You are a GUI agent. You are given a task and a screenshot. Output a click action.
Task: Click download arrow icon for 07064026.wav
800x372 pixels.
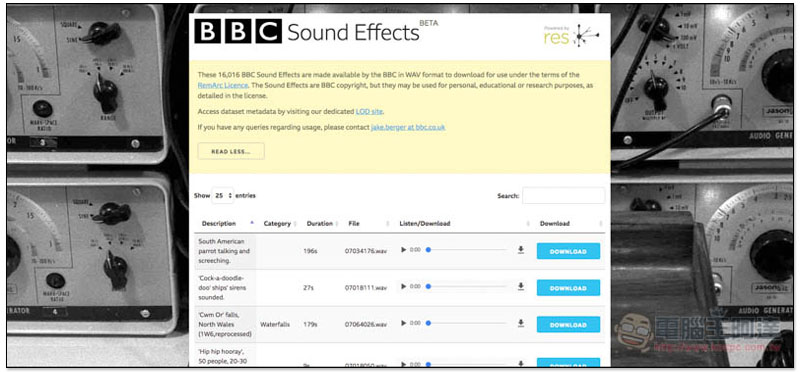tap(520, 324)
